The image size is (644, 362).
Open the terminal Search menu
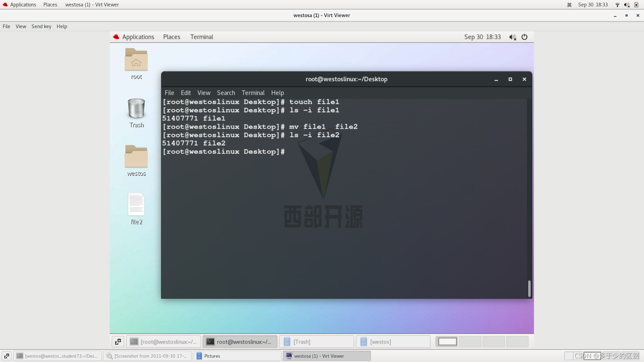(226, 93)
